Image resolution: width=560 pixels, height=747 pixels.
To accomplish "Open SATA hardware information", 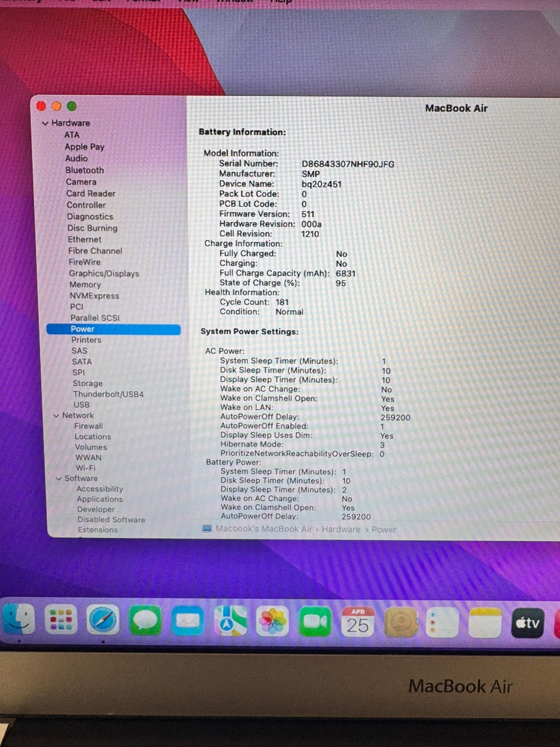I will coord(82,362).
